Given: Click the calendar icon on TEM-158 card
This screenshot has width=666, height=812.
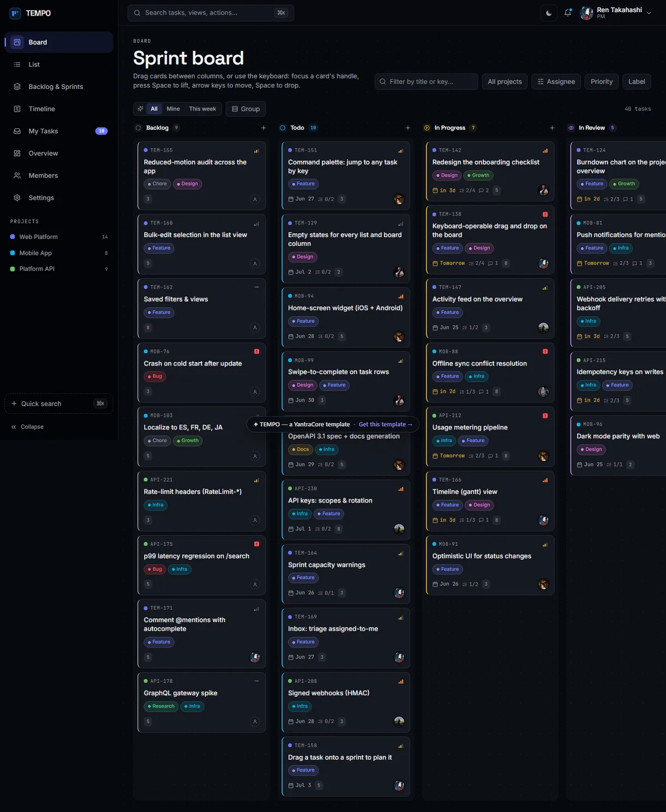Looking at the screenshot, I should coord(291,785).
